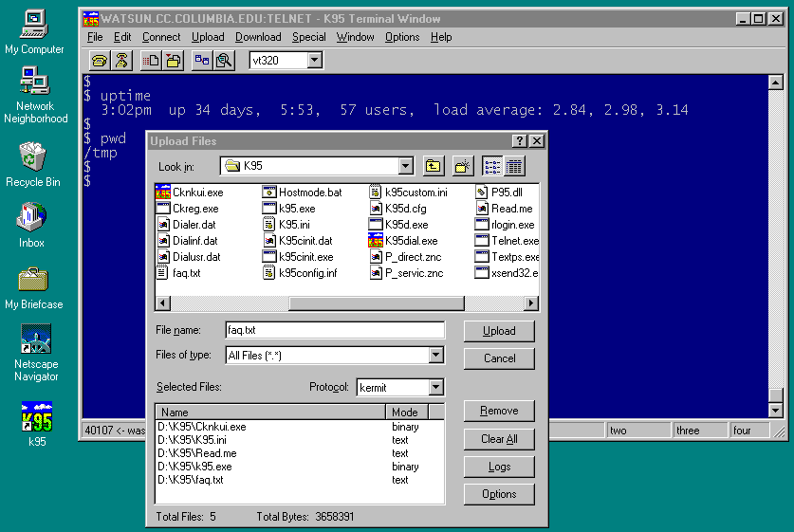Screen dimensions: 794x532
Task: Select Dialinf.dat in the file list
Action: [188, 241]
